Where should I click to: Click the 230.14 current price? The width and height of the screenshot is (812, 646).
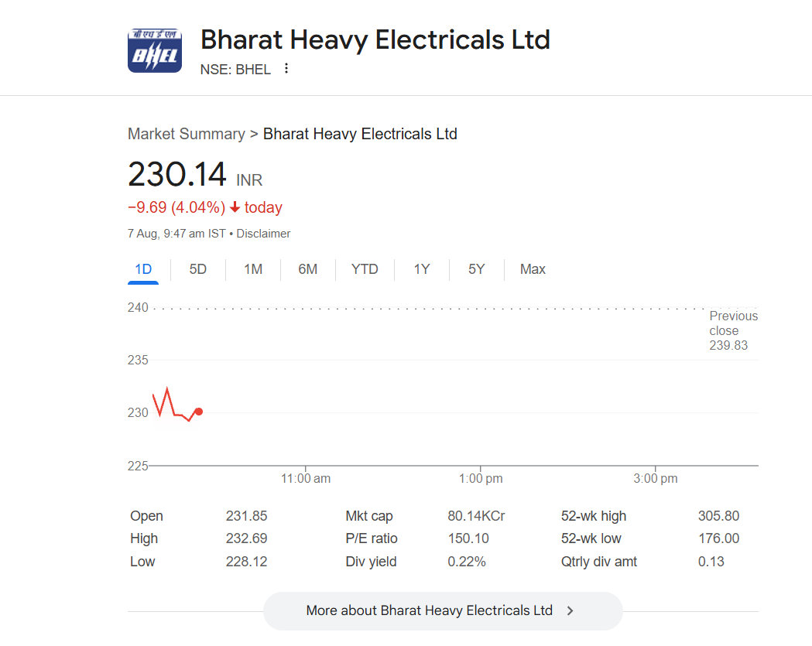pyautogui.click(x=177, y=174)
